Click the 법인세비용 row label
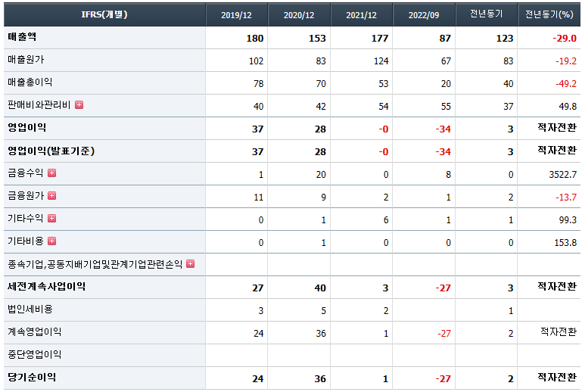Viewport: 582px width, 392px height. point(30,310)
